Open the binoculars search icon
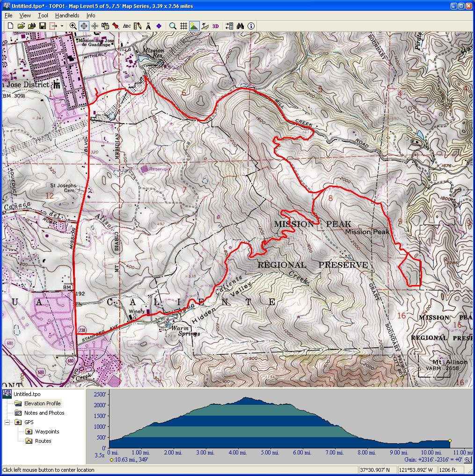Viewport: 475px width, 476px height. [x=241, y=26]
